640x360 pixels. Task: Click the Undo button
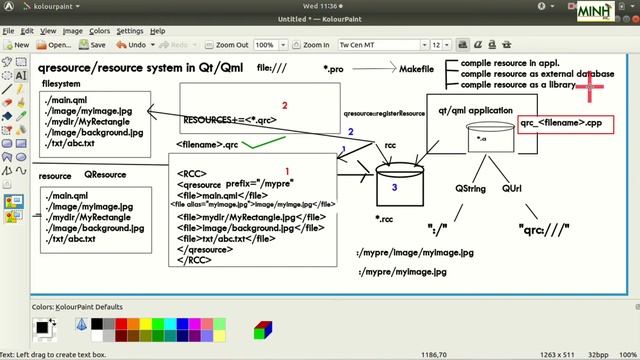click(x=131, y=45)
